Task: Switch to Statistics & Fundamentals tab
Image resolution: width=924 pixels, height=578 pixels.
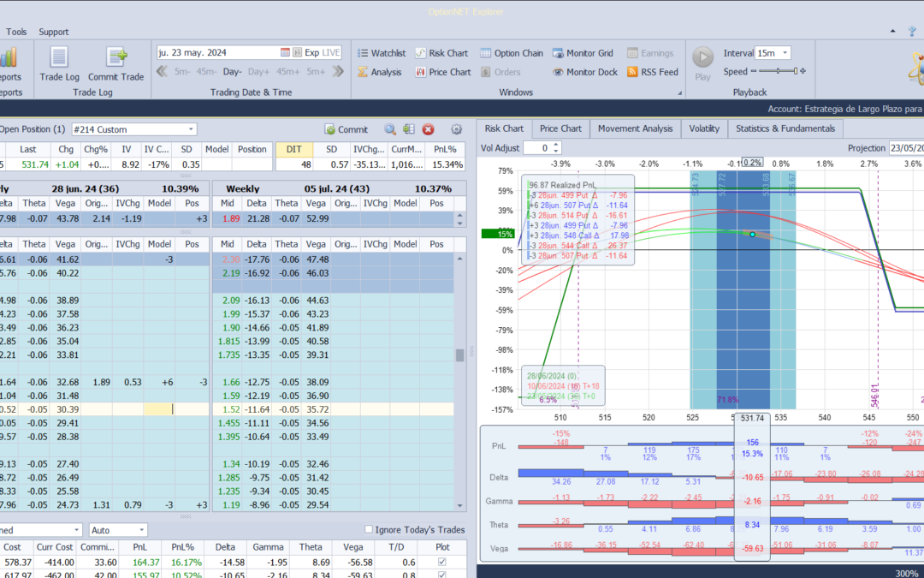Action: 785,128
